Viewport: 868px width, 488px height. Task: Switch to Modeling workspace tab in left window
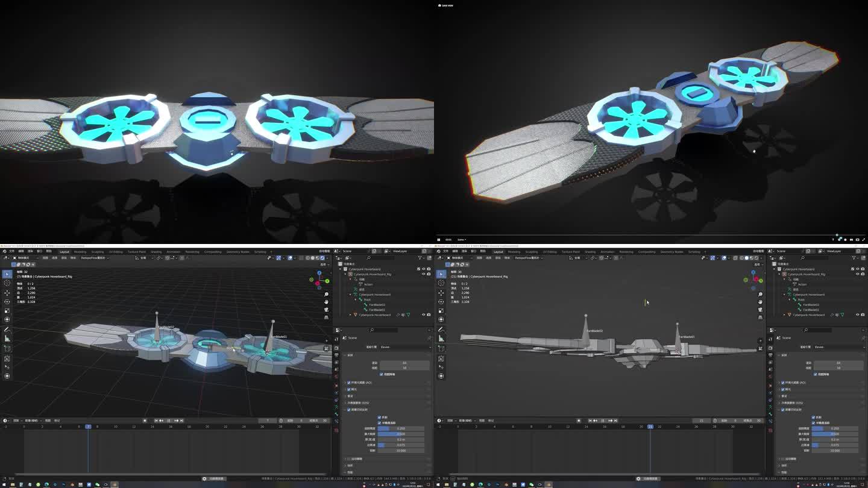[80, 252]
